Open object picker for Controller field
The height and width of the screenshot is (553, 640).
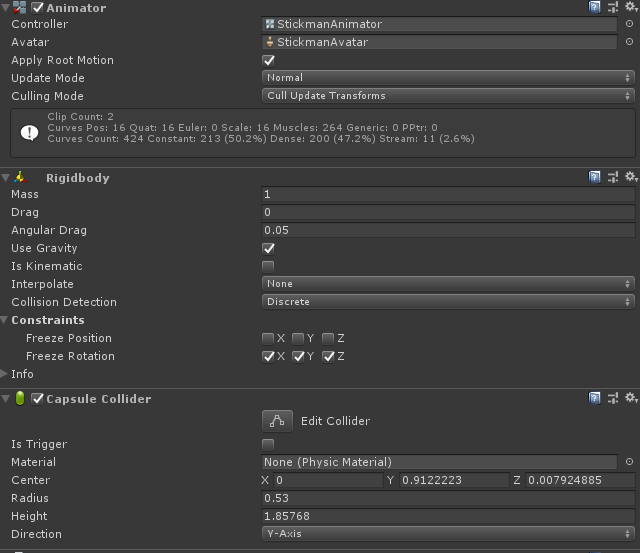[x=629, y=24]
